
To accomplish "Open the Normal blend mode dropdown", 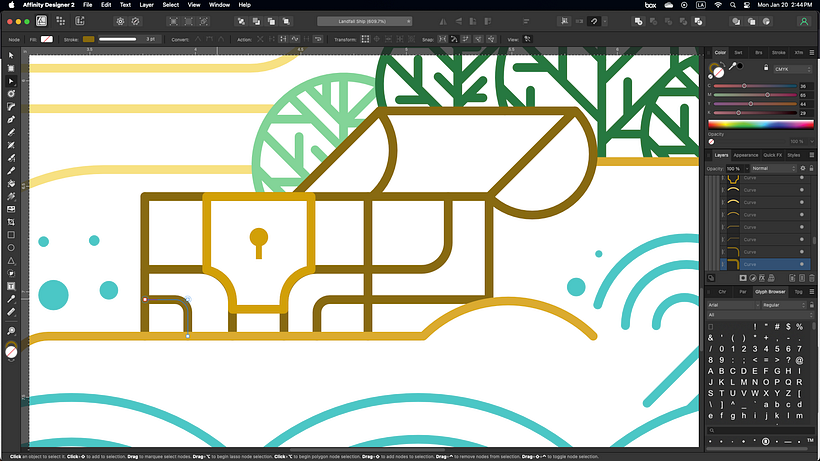I will (x=775, y=169).
